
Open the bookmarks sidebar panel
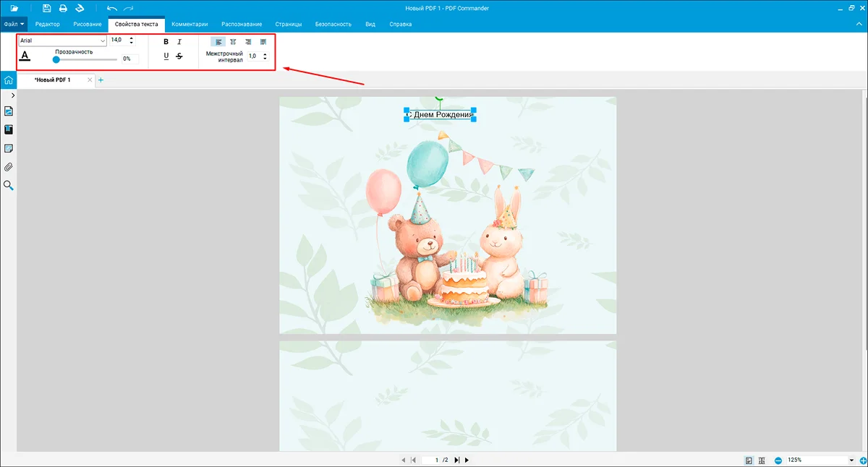click(x=9, y=130)
